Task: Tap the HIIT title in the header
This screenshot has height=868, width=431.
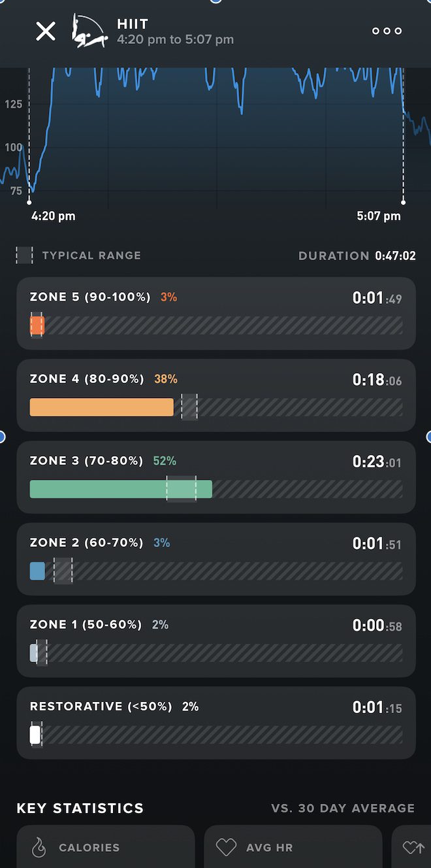Action: 133,24
